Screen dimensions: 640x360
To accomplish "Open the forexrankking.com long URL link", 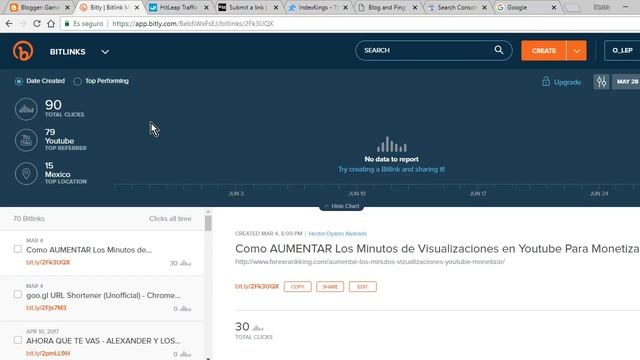I will click(370, 262).
